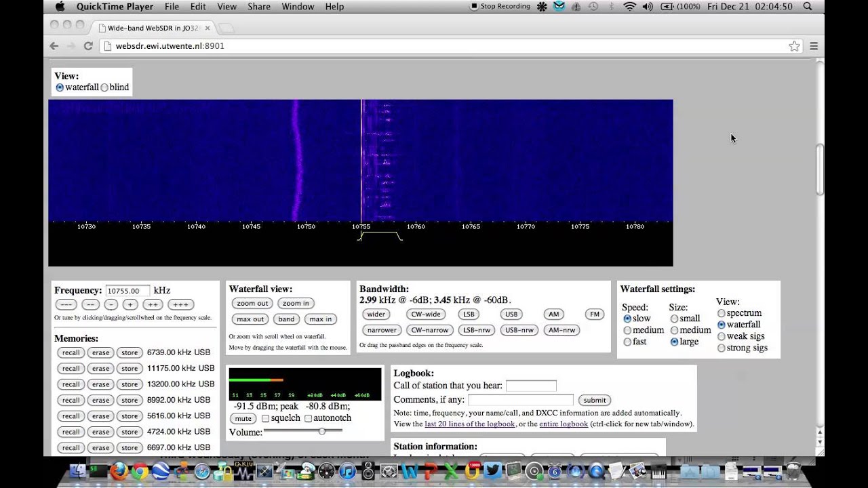The width and height of the screenshot is (868, 488).
Task: Open Firefox from the Dock
Action: coord(119,471)
